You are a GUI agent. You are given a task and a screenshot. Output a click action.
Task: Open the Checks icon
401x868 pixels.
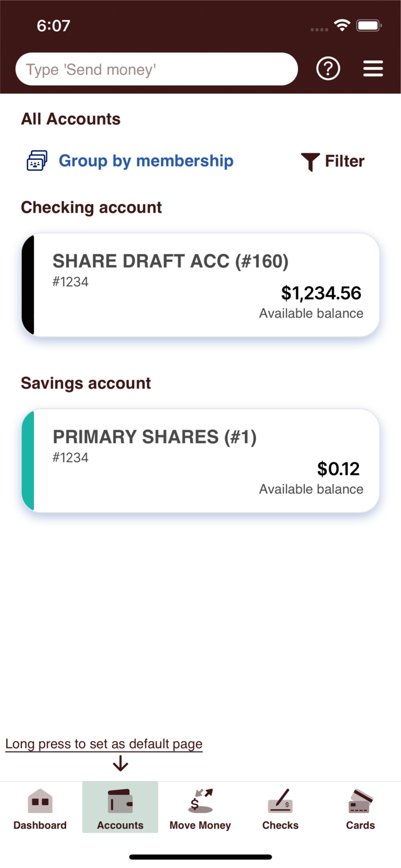pos(280,801)
